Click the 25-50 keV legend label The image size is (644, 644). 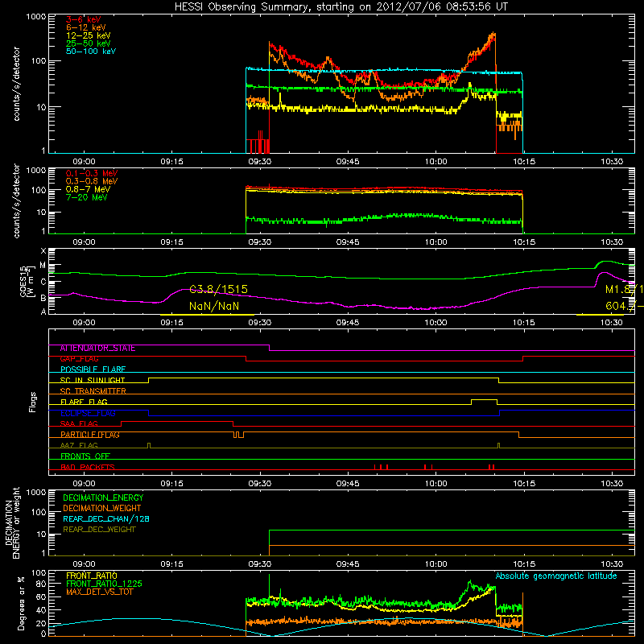(89, 43)
